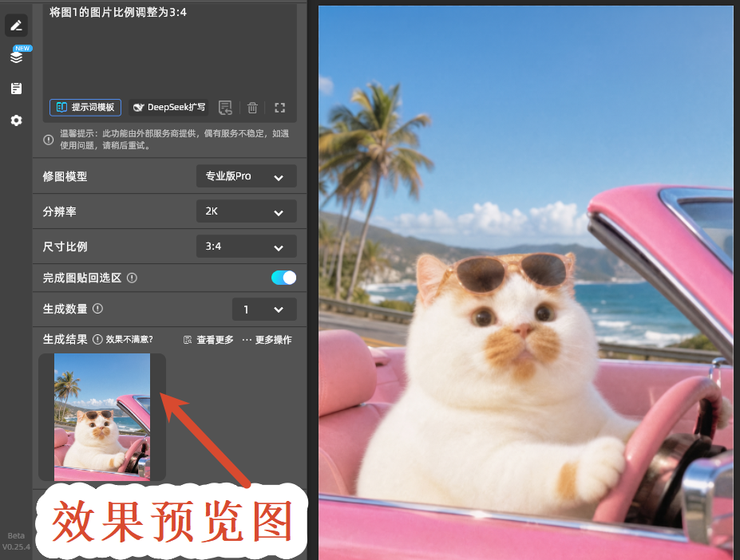The image size is (740, 560).
Task: Click the 修图模型 label
Action: tap(65, 176)
